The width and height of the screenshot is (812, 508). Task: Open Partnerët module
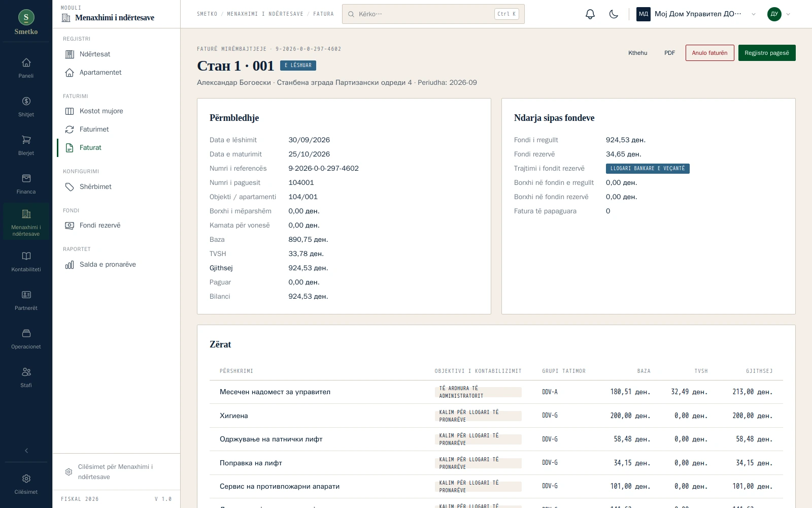click(x=26, y=300)
